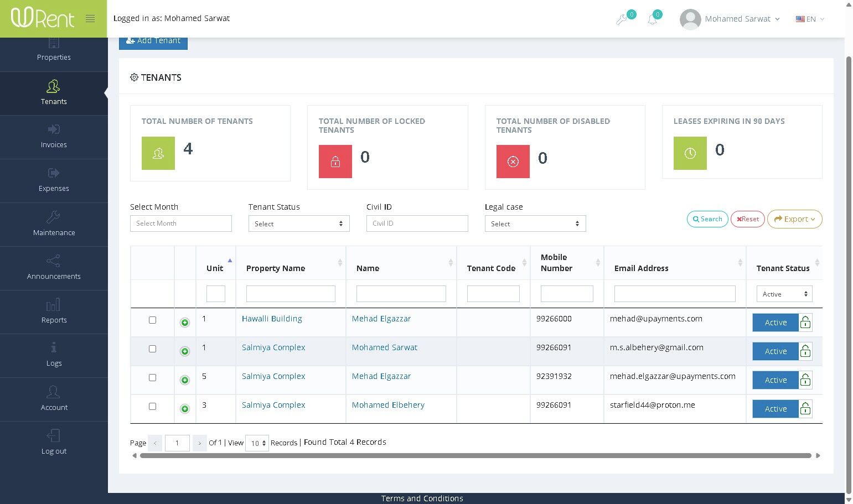This screenshot has height=504, width=853.
Task: Open the Tenant Status filter dropdown
Action: (299, 224)
